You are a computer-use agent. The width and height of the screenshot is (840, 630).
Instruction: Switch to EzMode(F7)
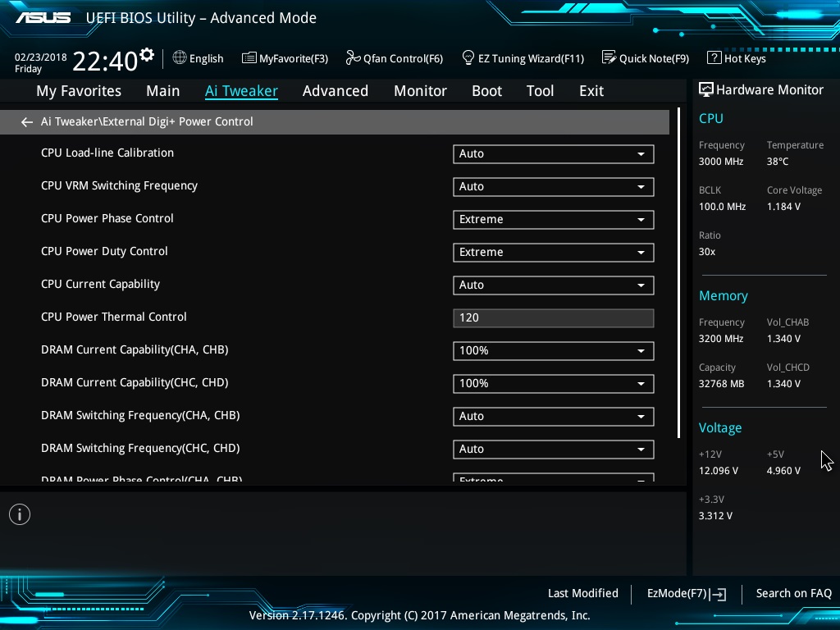pos(687,594)
